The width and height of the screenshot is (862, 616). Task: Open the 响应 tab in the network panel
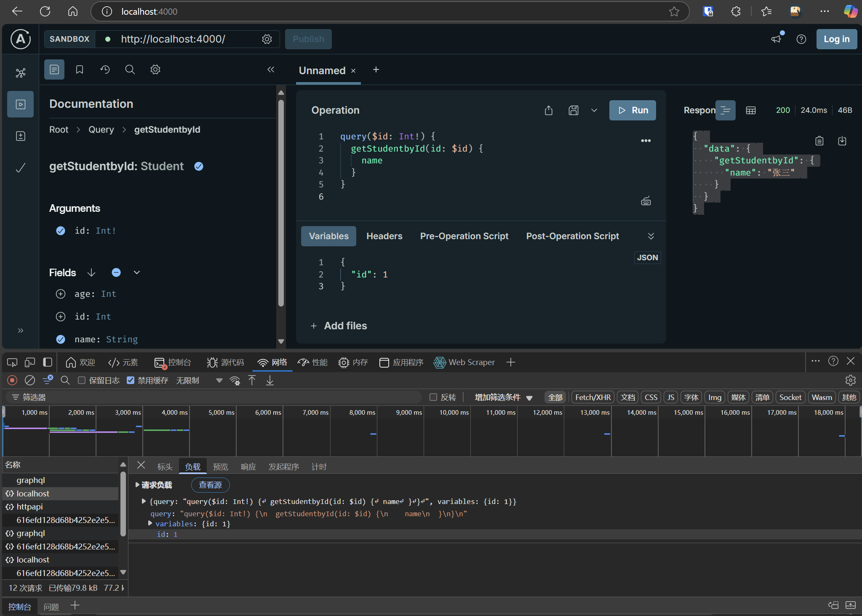(248, 467)
